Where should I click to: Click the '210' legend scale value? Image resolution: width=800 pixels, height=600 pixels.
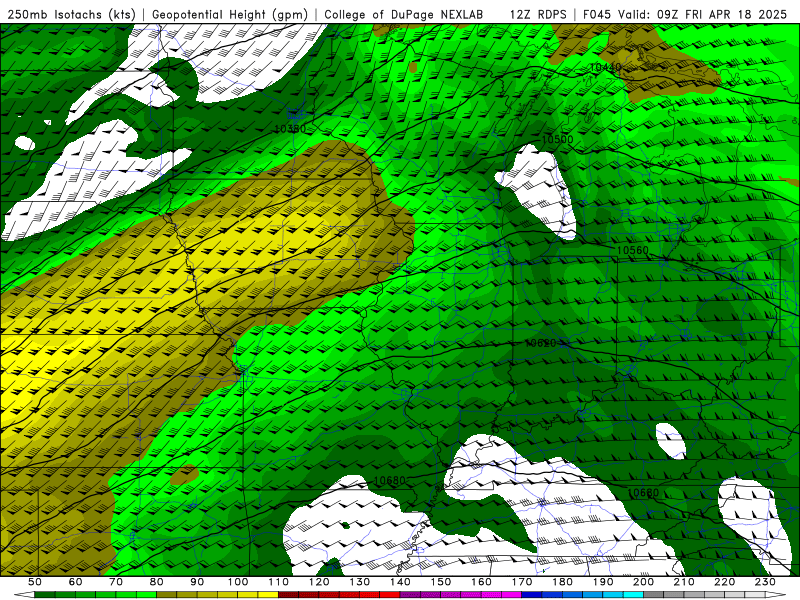pyautogui.click(x=684, y=582)
